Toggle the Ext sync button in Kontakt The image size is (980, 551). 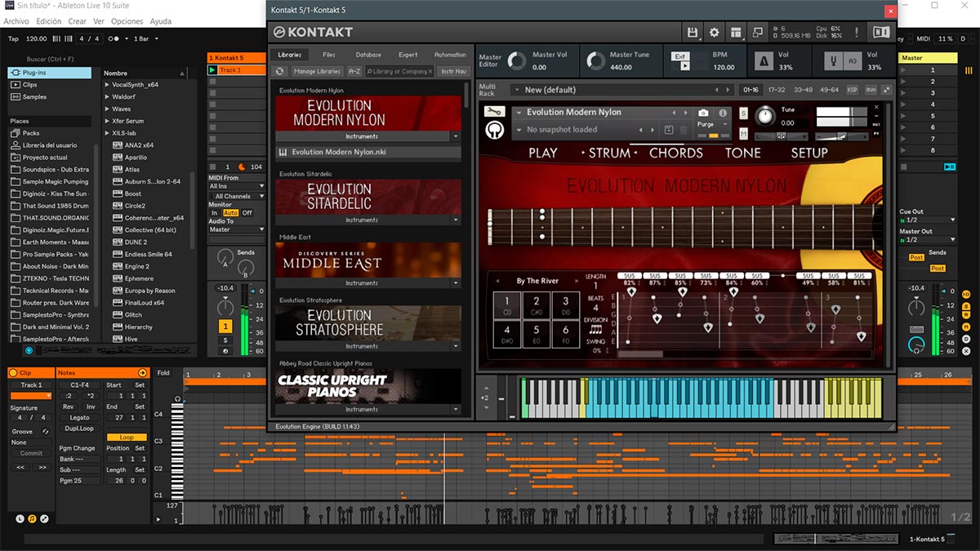(679, 56)
